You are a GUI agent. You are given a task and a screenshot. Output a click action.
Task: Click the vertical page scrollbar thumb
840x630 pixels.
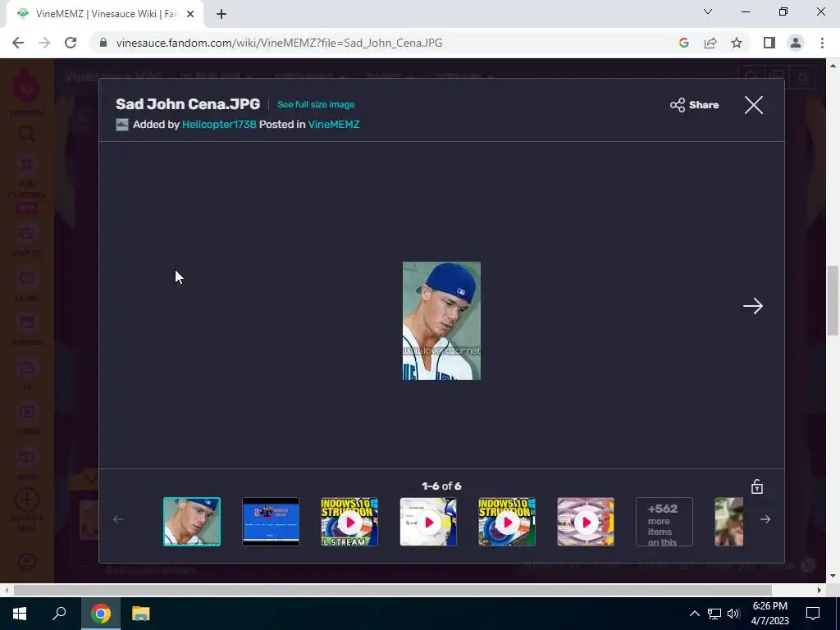pos(833,300)
